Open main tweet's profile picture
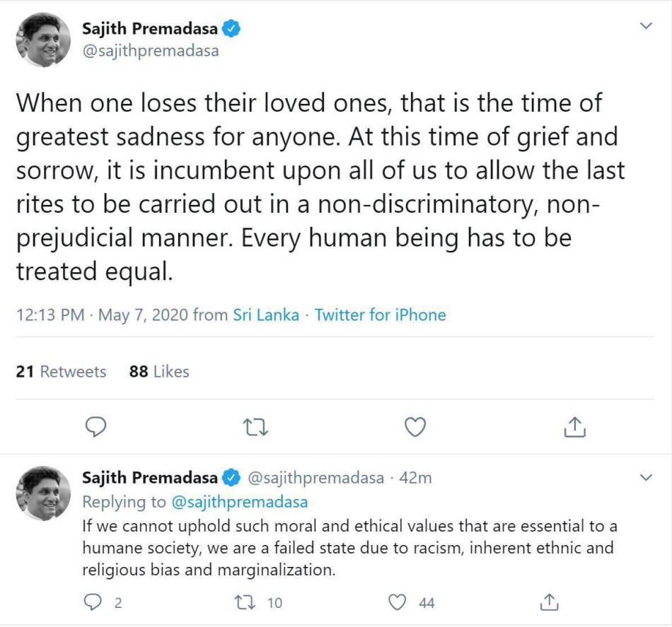Viewport: 672px width, 627px height. click(x=42, y=40)
